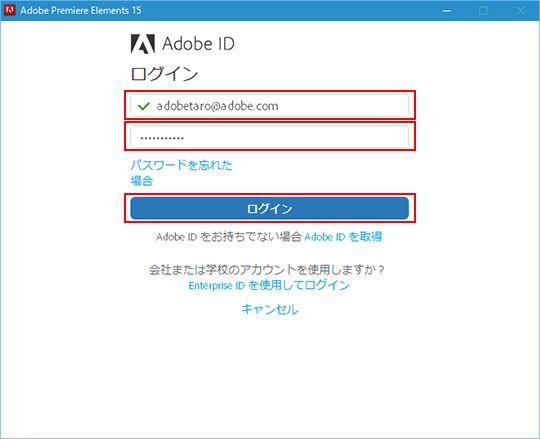Click the キャンセル link
This screenshot has width=540, height=439.
[270, 309]
